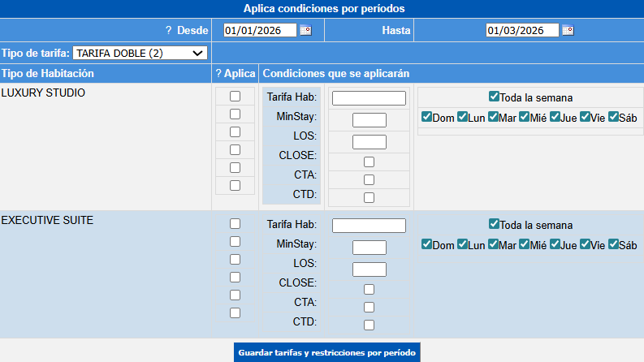Open the Tipo de tarifa dropdown
This screenshot has height=362, width=644.
[140, 54]
